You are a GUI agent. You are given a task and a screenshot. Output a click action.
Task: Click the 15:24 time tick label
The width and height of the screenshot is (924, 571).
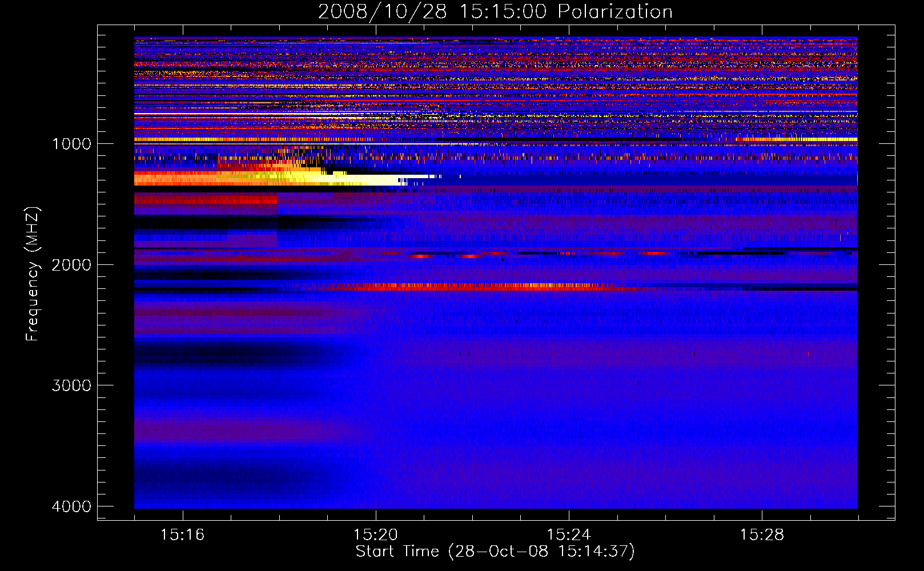pyautogui.click(x=569, y=535)
